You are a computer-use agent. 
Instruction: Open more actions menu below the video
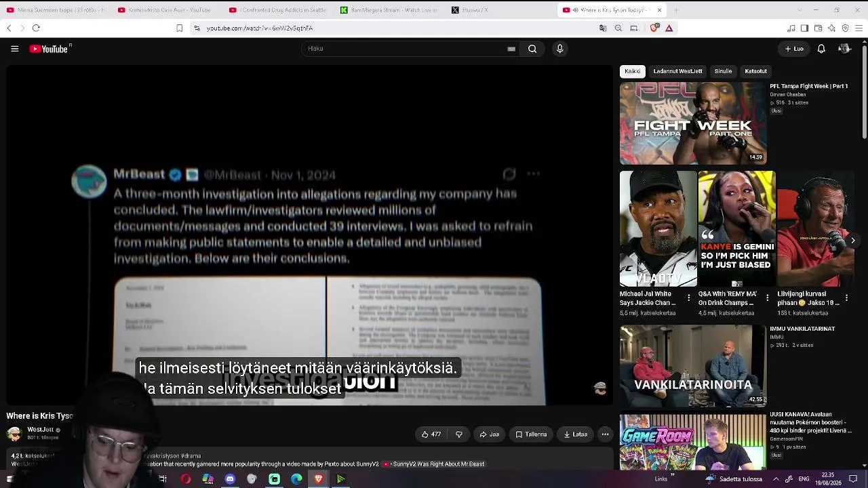point(605,434)
